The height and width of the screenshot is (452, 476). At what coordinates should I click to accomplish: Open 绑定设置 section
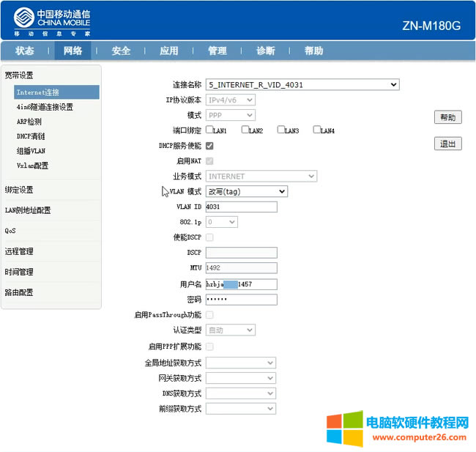click(x=19, y=190)
